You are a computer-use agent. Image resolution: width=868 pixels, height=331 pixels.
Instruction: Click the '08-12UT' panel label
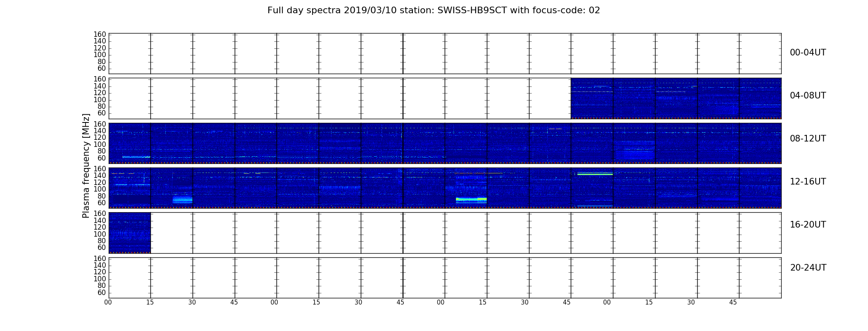(808, 139)
